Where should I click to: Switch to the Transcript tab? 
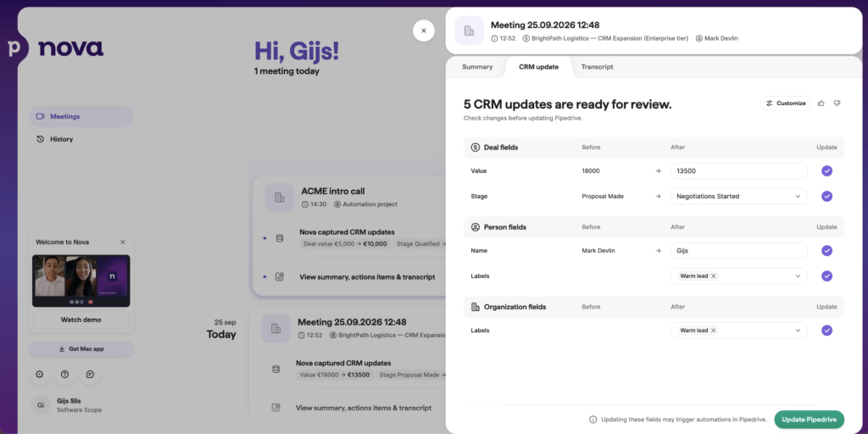pyautogui.click(x=598, y=67)
